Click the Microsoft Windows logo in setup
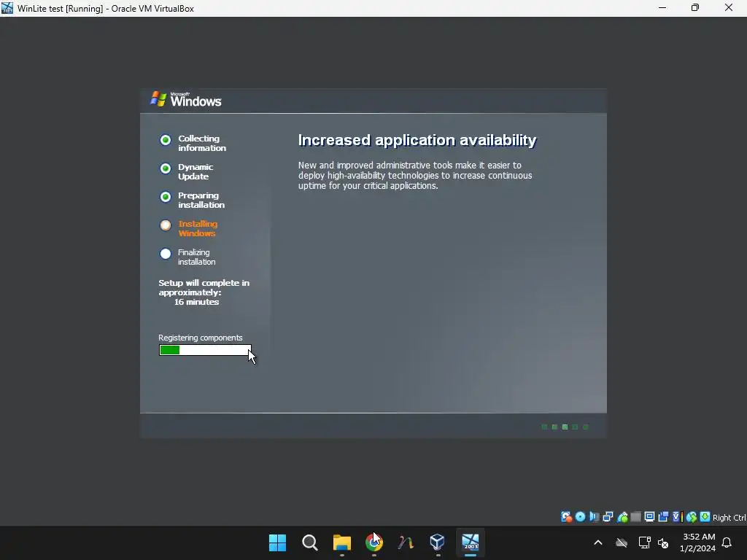Viewport: 747px width, 560px height. click(x=186, y=99)
